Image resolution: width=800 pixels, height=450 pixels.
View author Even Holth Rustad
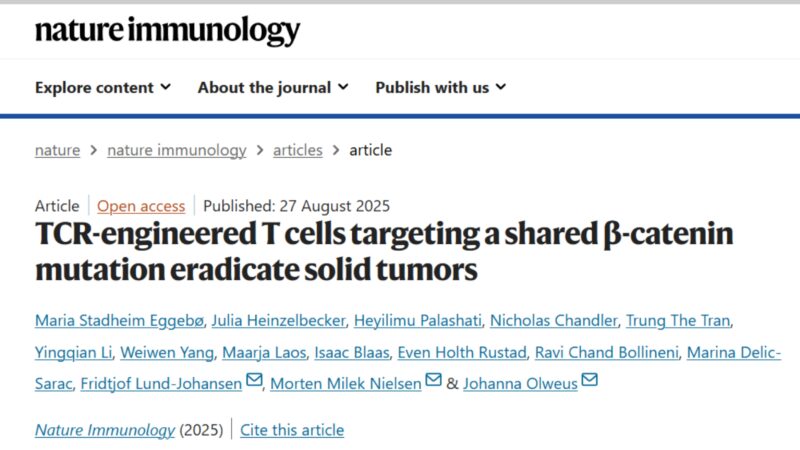point(462,353)
